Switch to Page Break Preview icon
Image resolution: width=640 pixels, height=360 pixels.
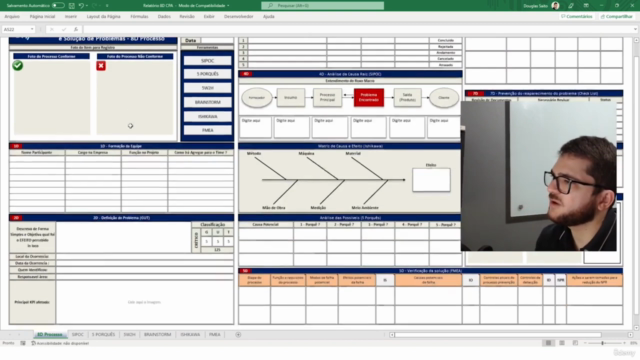[x=575, y=343]
